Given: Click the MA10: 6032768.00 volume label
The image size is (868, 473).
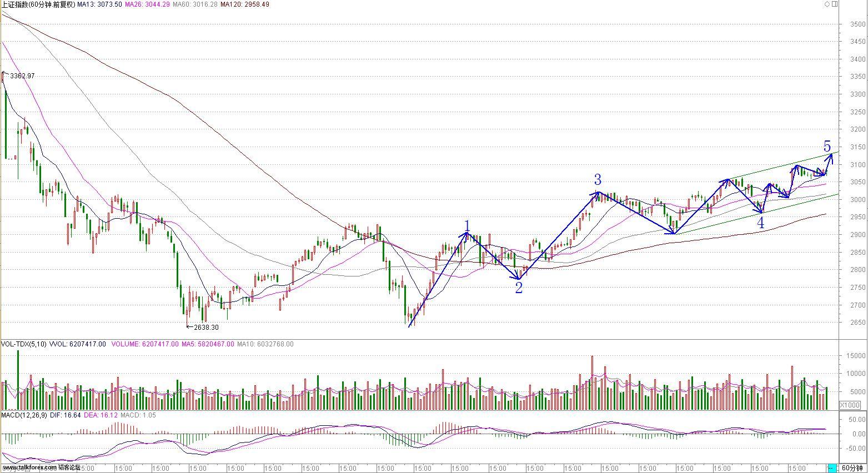Looking at the screenshot, I should click(x=265, y=344).
